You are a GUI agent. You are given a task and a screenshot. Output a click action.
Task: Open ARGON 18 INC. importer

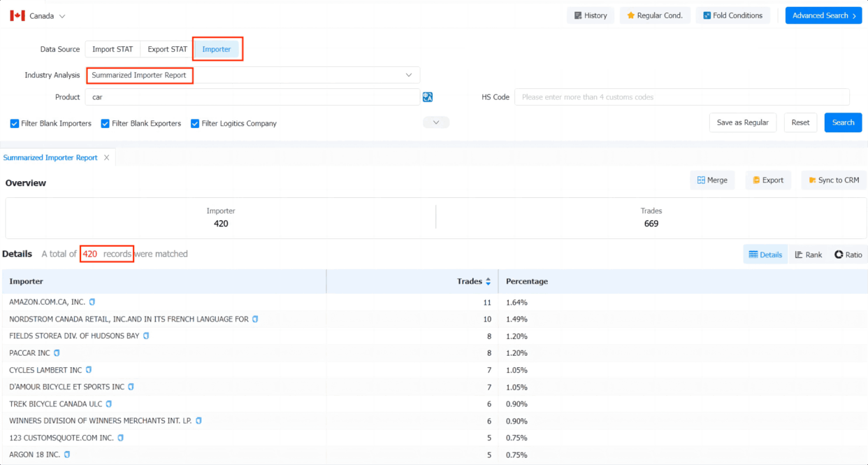tap(34, 455)
